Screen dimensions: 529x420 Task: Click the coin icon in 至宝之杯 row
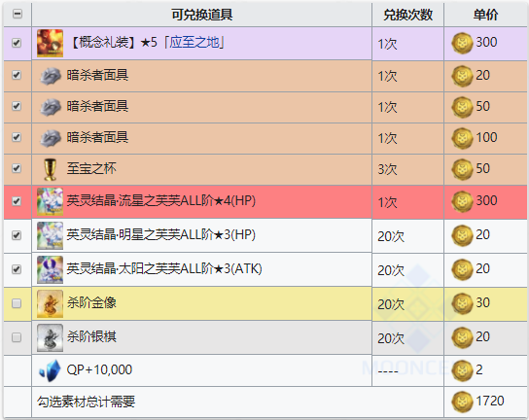tap(462, 169)
